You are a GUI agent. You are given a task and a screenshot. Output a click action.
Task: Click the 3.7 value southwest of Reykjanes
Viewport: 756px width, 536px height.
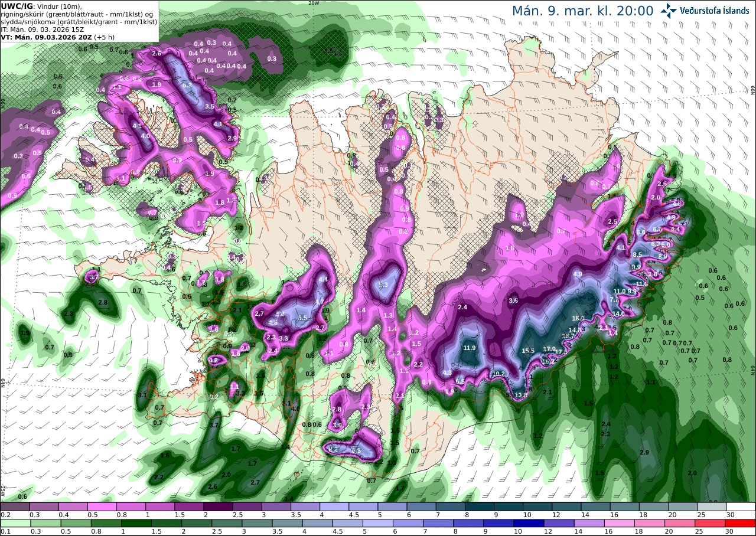click(214, 425)
